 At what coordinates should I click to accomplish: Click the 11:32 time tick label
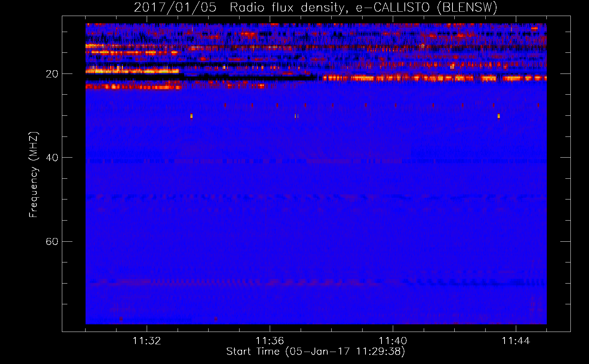pos(147,341)
